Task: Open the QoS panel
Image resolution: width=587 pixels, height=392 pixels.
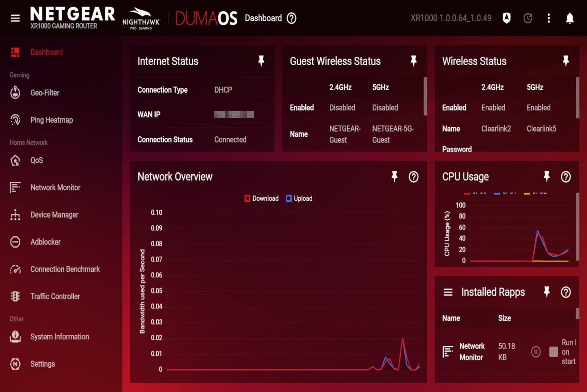Action: [x=36, y=160]
